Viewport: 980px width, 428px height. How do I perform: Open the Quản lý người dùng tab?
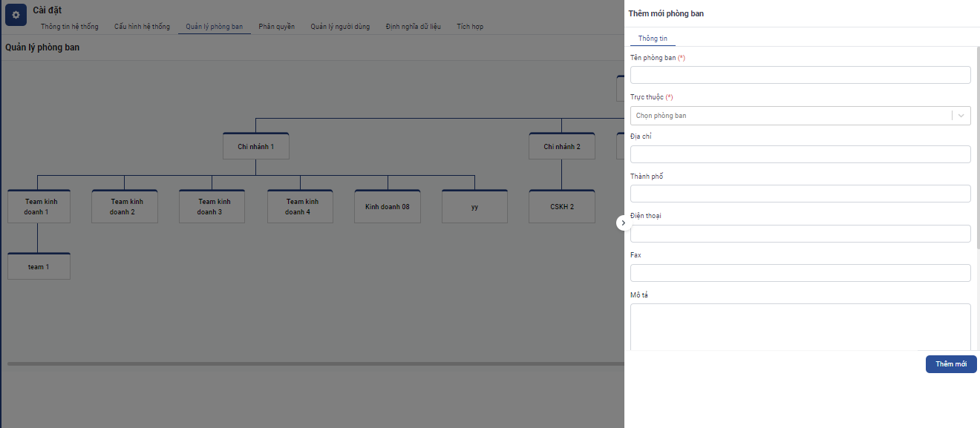(340, 27)
